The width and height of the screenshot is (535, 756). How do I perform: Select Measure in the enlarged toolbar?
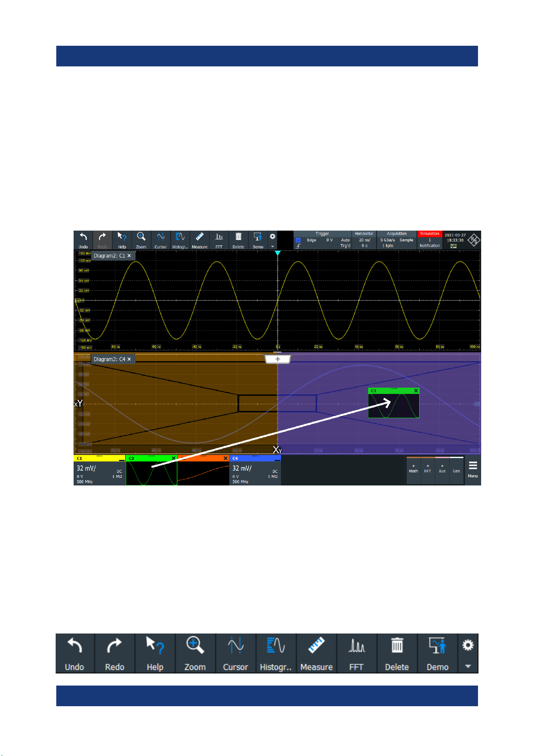tap(316, 653)
